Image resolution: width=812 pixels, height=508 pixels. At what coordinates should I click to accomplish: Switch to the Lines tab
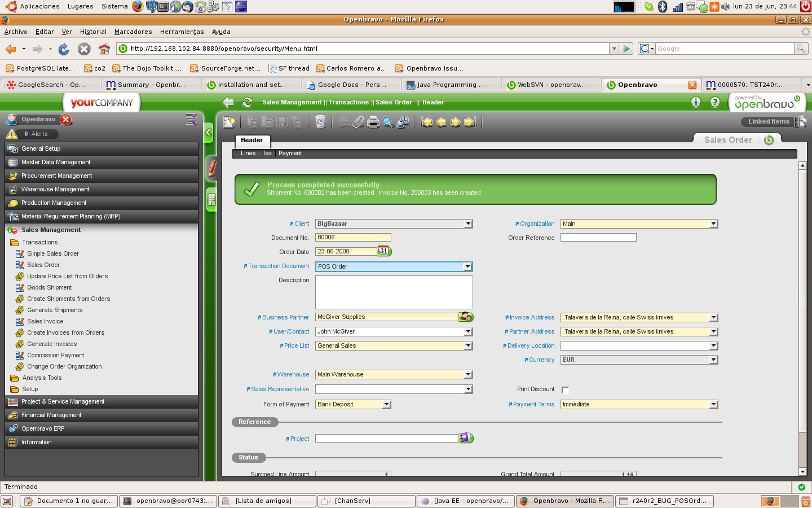[248, 153]
